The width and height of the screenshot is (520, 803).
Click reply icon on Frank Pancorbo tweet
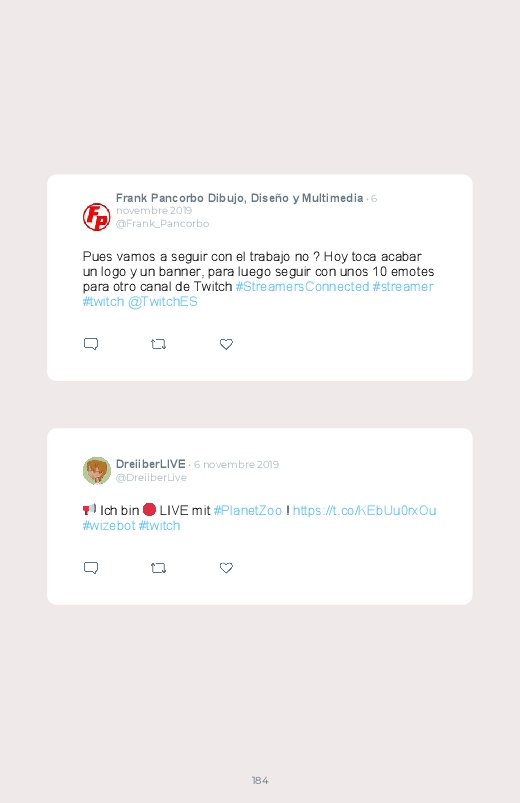(x=91, y=344)
